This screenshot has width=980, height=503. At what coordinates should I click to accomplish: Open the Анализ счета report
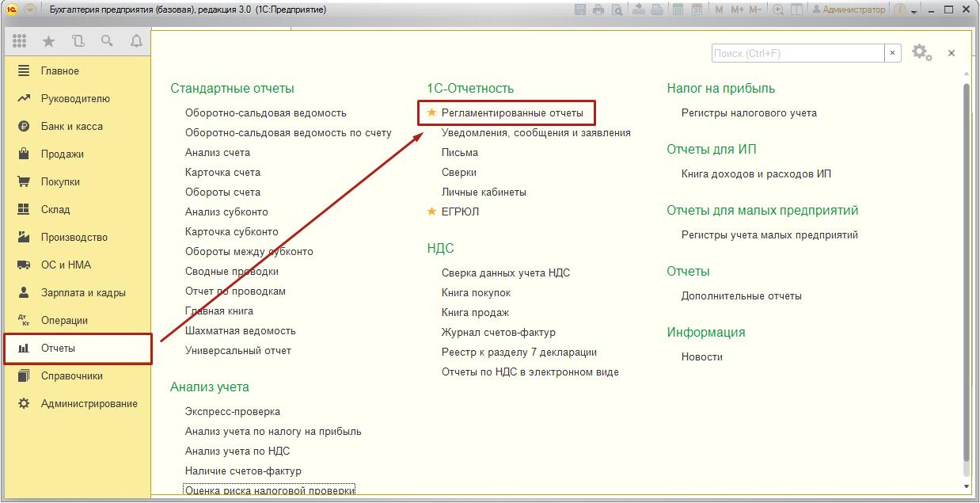pos(218,152)
